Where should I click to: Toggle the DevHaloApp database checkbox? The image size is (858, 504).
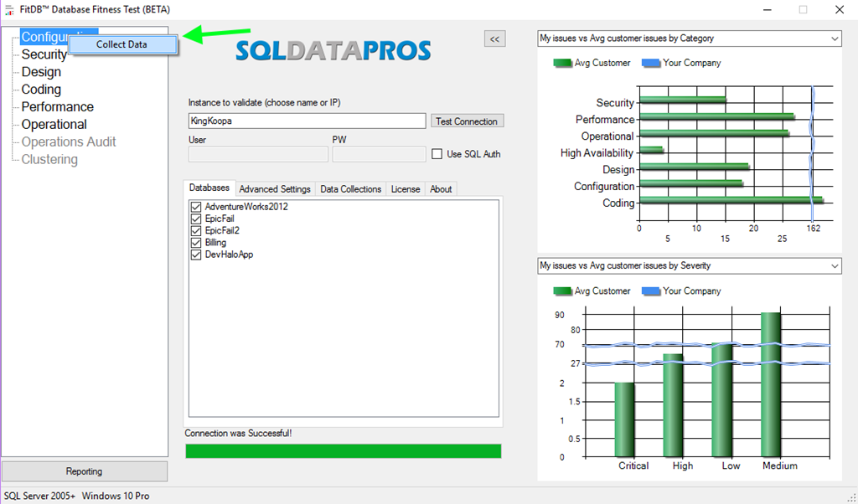point(196,255)
